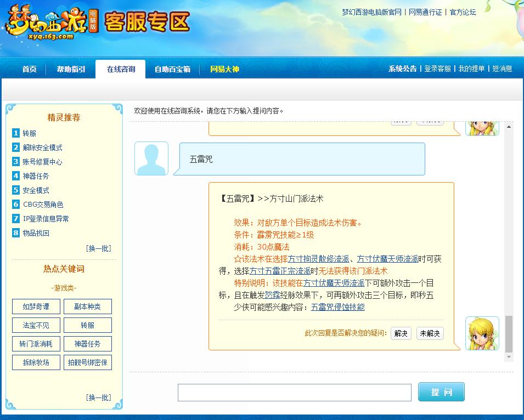Open 方寸伏魔天师流派 link after 特别说明
The image size is (524, 420).
tap(334, 283)
